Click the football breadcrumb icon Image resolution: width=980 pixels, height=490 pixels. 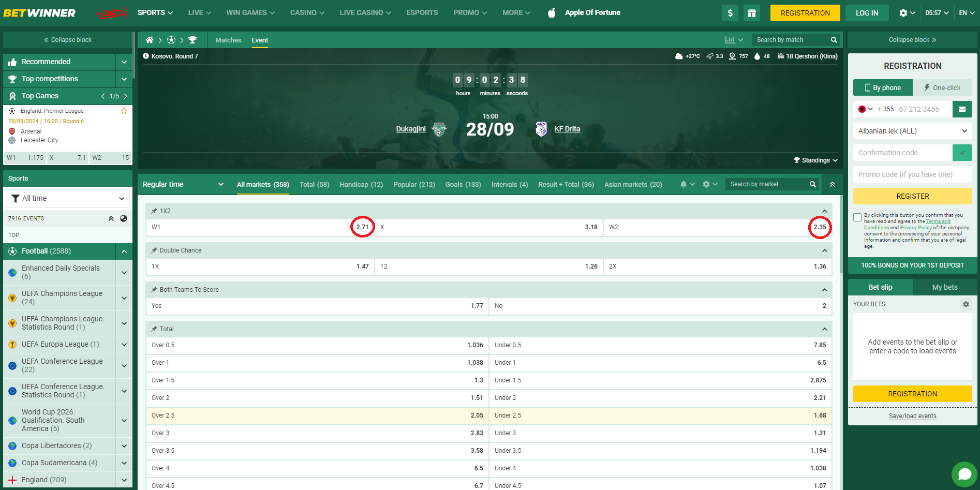pos(171,40)
